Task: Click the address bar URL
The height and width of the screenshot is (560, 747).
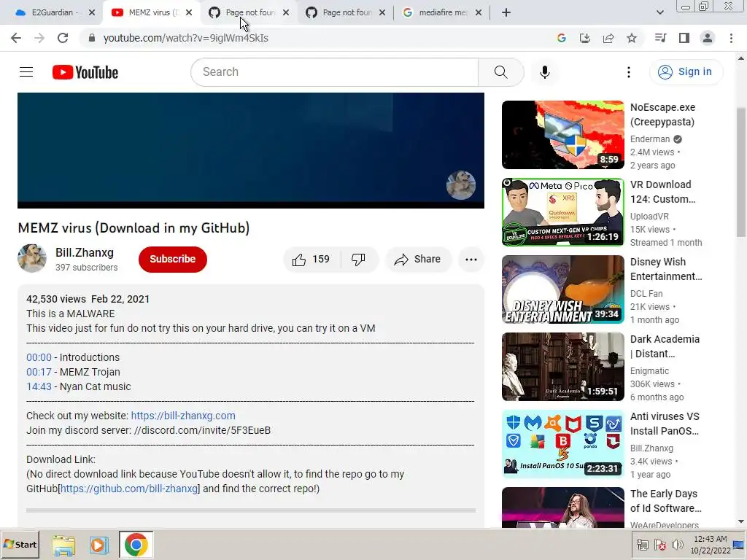Action: tap(186, 38)
